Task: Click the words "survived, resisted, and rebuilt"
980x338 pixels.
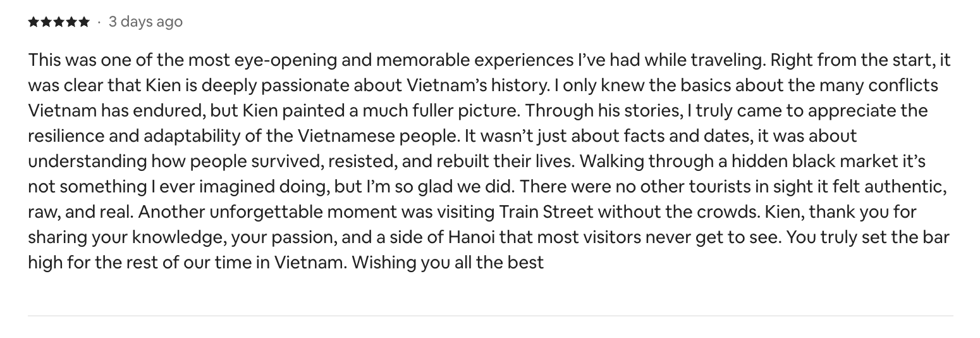Action: 410,161
